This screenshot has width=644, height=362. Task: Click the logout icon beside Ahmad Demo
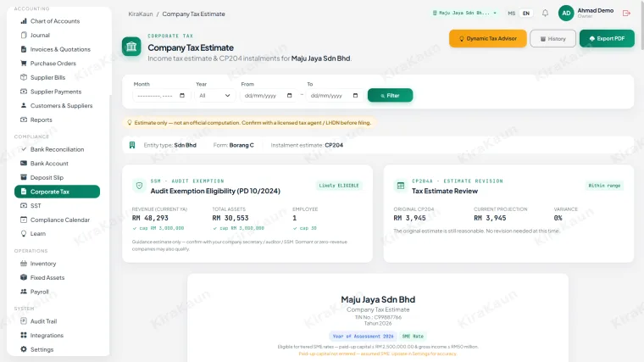[626, 14]
